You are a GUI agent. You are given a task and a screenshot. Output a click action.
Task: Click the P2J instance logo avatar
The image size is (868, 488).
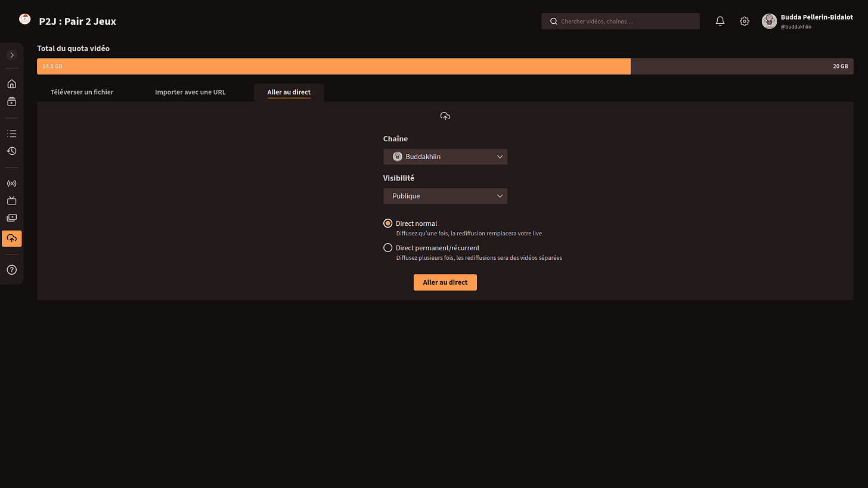click(x=25, y=20)
